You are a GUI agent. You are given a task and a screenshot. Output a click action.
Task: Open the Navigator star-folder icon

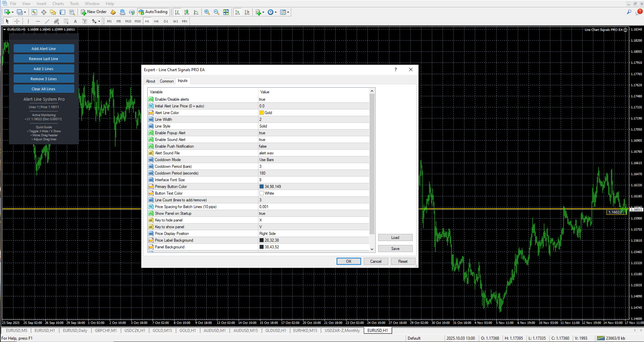53,12
